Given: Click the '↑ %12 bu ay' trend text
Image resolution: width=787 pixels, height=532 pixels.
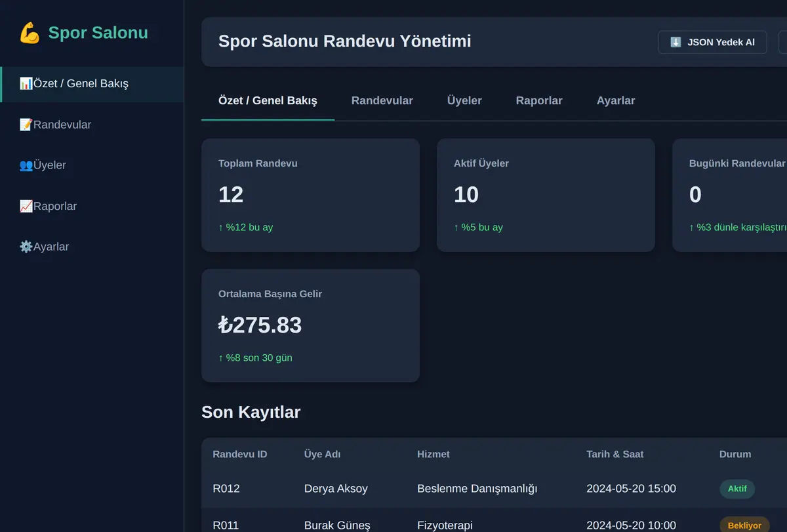Looking at the screenshot, I should [246, 227].
